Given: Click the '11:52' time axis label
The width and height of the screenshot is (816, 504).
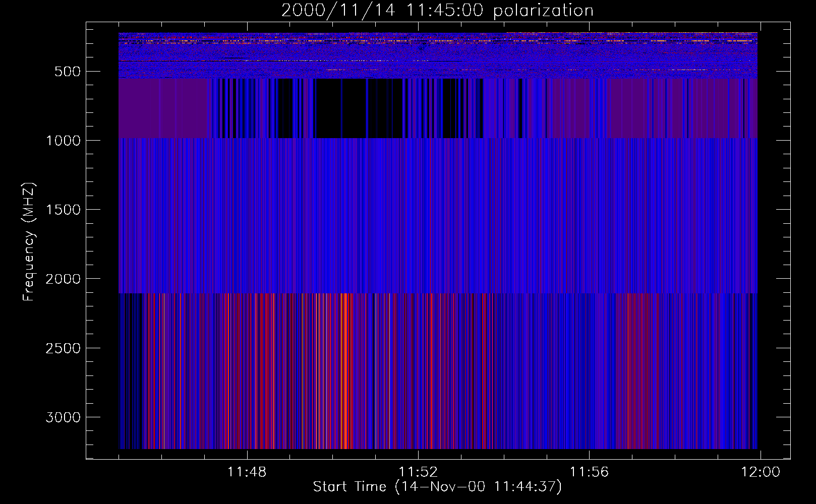Looking at the screenshot, I should 418,472.
